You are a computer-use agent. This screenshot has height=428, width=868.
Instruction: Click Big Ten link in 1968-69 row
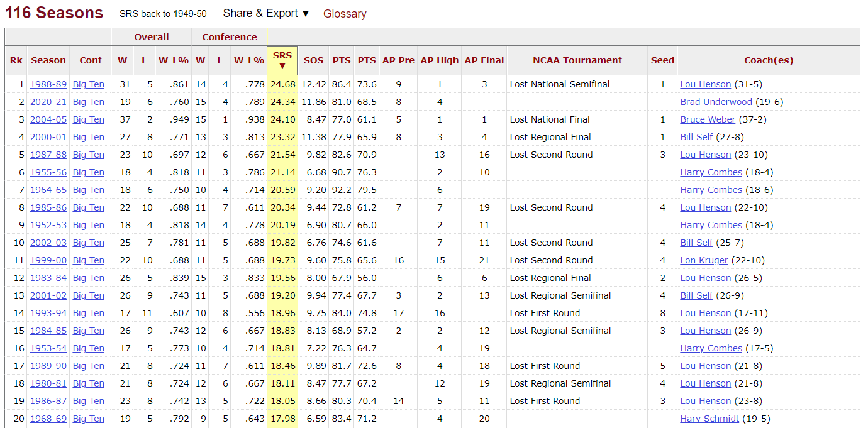88,419
